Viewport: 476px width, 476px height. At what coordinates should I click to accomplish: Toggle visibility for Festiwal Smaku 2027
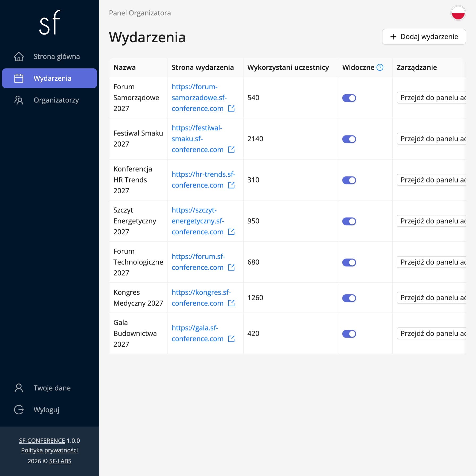tap(349, 139)
